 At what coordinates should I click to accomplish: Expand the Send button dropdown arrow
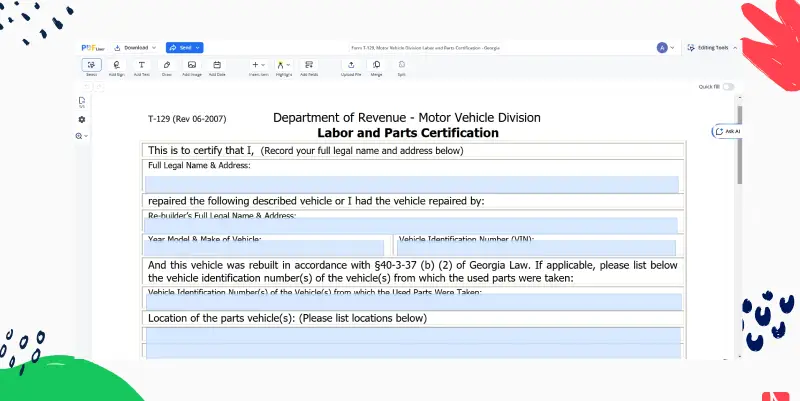point(198,48)
